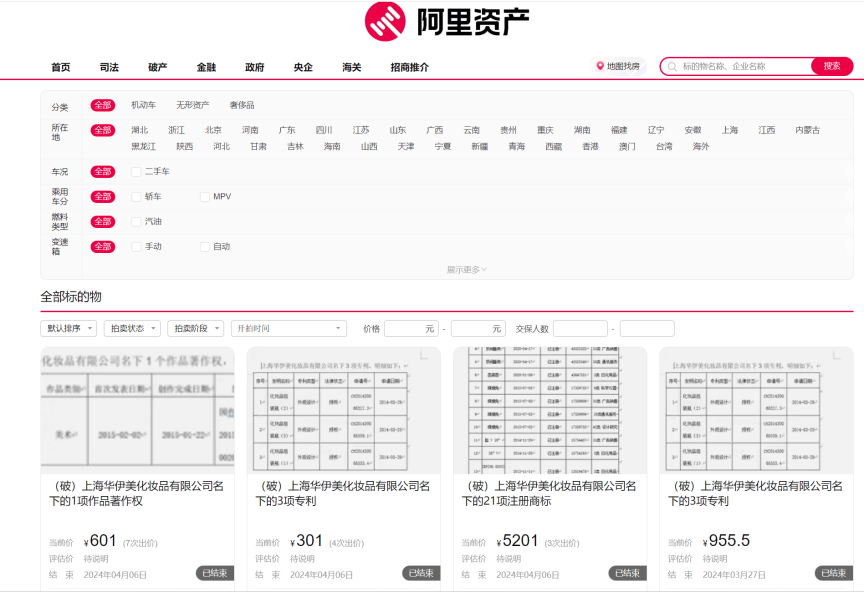The image size is (864, 592).
Task: Filter location by 浙江
Action: (176, 131)
